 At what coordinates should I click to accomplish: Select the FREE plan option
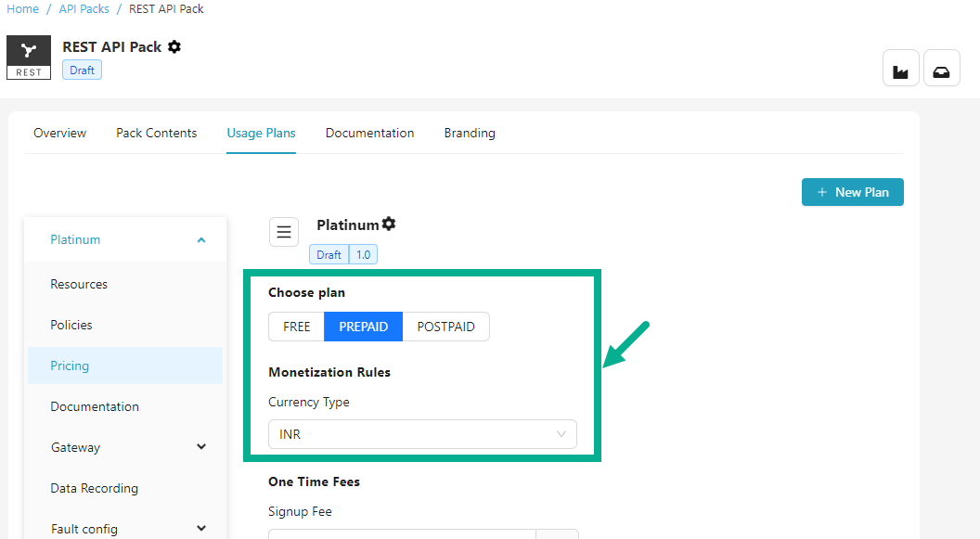click(x=296, y=327)
